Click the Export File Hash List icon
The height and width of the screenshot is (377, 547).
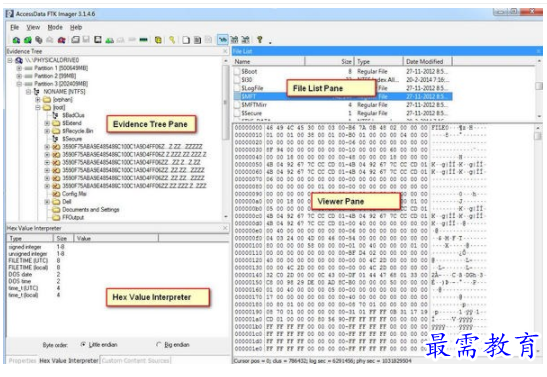click(x=197, y=40)
